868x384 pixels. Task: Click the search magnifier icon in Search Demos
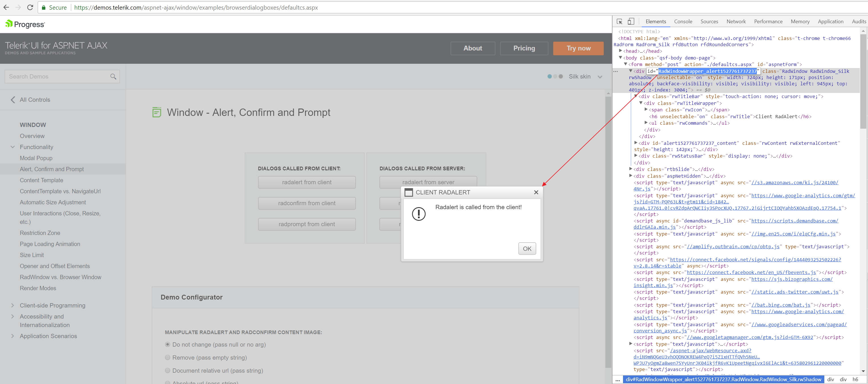click(x=113, y=77)
